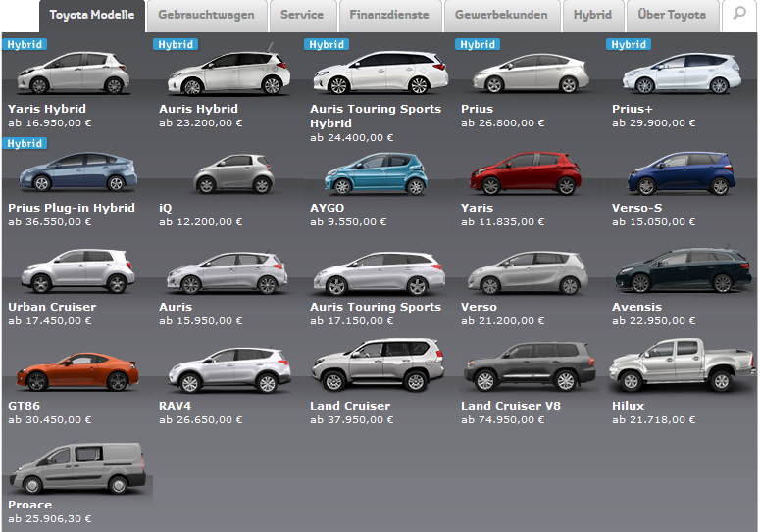Click the price 'ab 25.906,30 €'

pyautogui.click(x=50, y=519)
